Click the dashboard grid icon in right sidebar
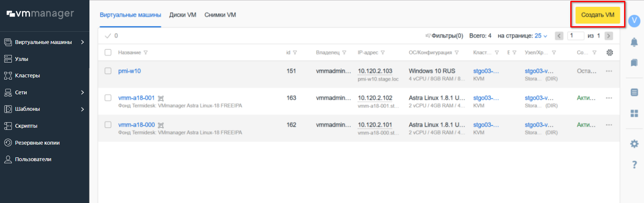 634,113
